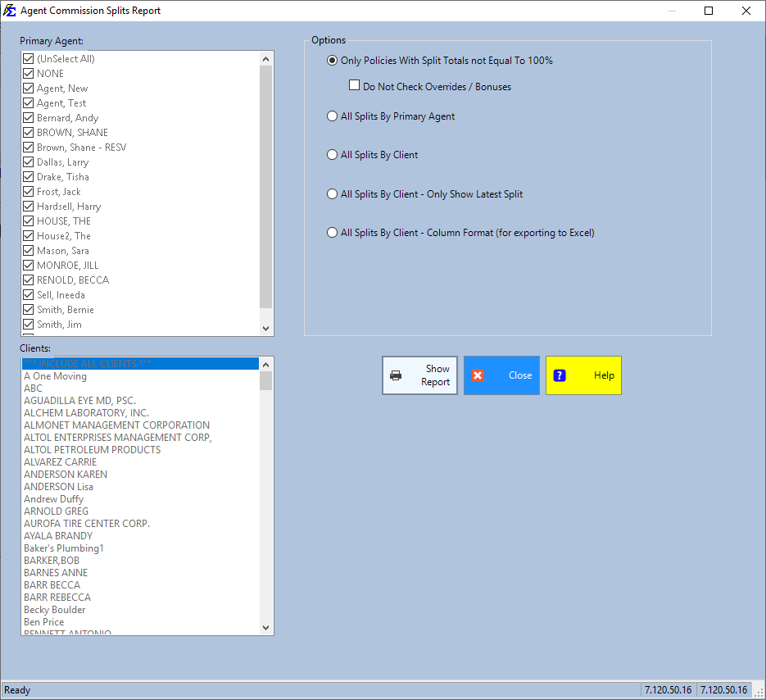This screenshot has width=766, height=700.
Task: Click the red X icon on Close button
Action: tap(478, 375)
